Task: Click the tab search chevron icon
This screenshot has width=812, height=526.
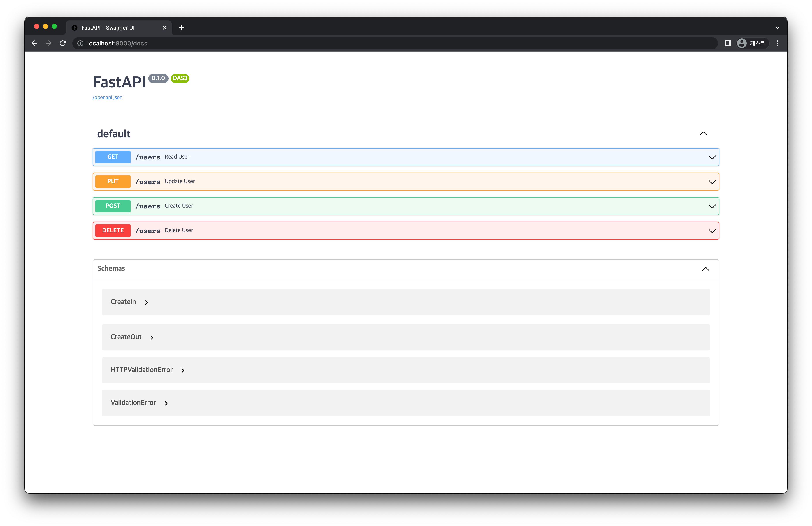Action: coord(778,28)
